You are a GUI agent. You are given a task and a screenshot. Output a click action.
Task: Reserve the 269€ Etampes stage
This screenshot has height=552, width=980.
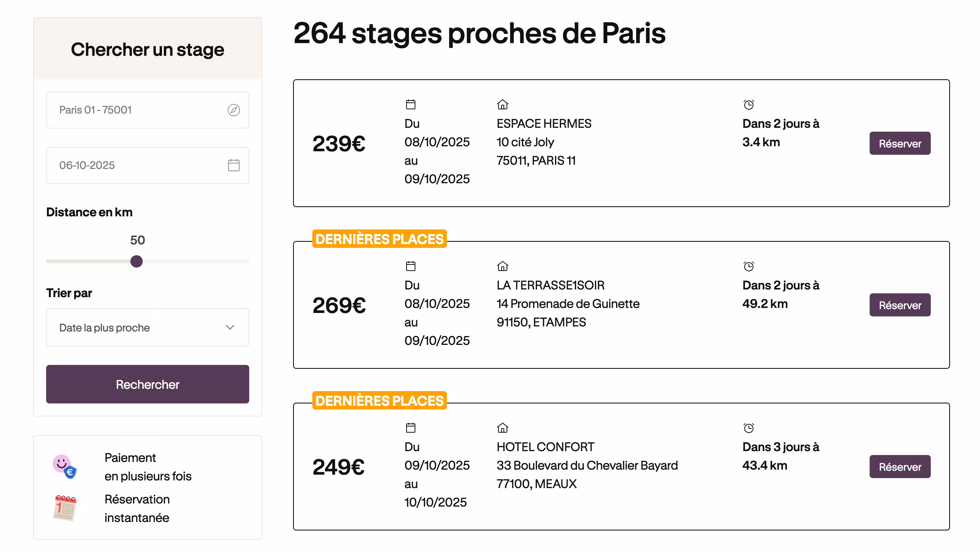click(x=900, y=305)
